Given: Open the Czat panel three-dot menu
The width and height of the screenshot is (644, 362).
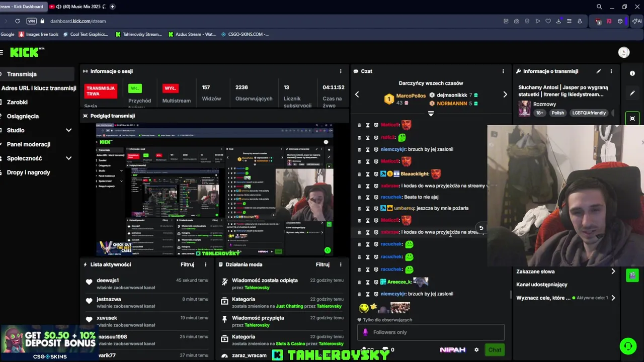Looking at the screenshot, I should 503,71.
